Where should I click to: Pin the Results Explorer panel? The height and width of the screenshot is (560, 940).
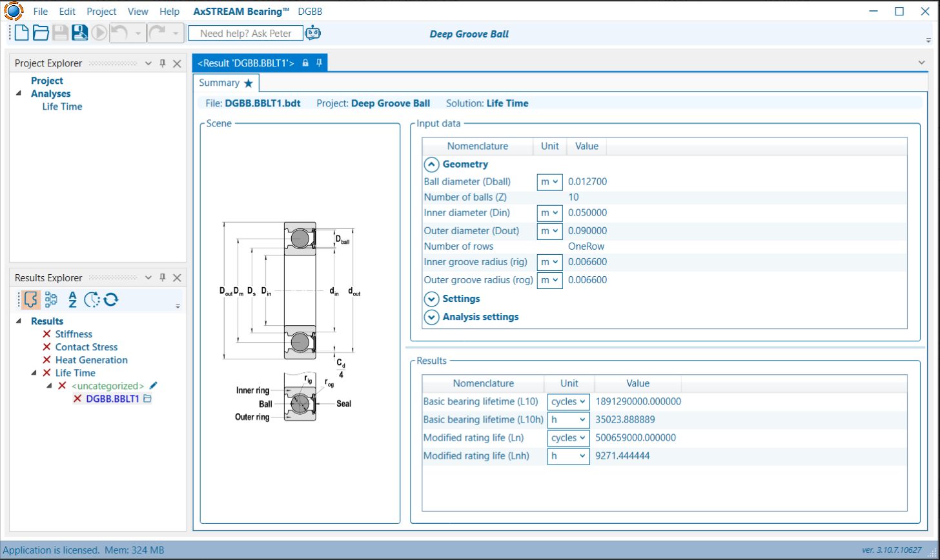coord(163,277)
